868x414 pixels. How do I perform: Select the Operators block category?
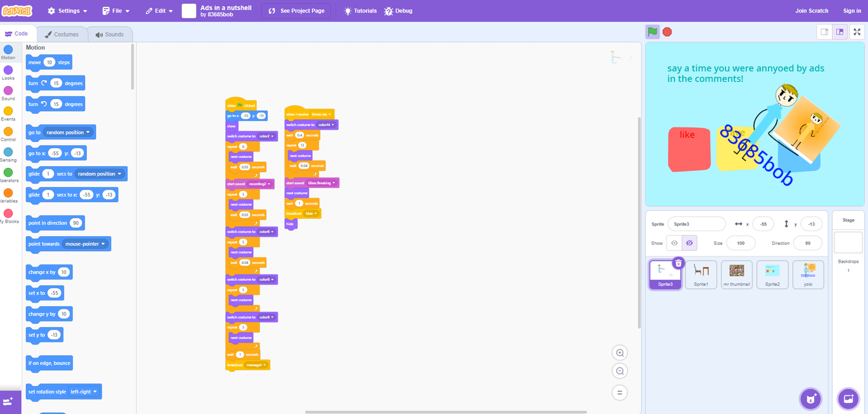click(8, 175)
